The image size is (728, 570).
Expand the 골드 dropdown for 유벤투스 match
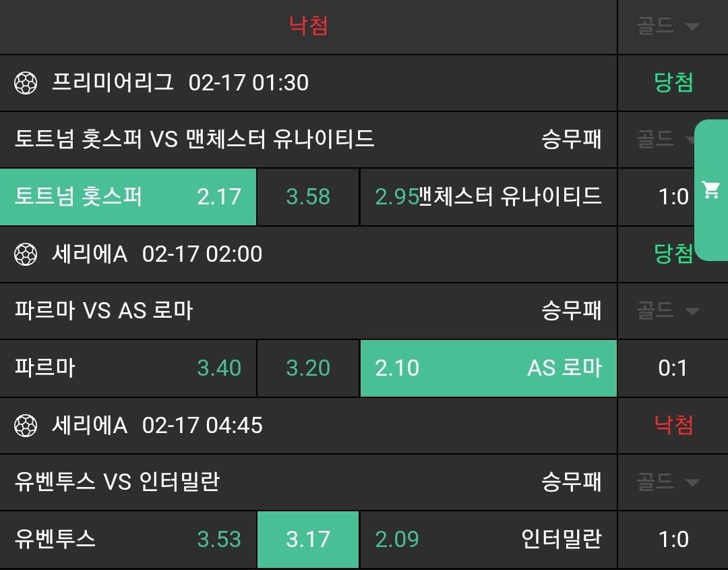(667, 482)
